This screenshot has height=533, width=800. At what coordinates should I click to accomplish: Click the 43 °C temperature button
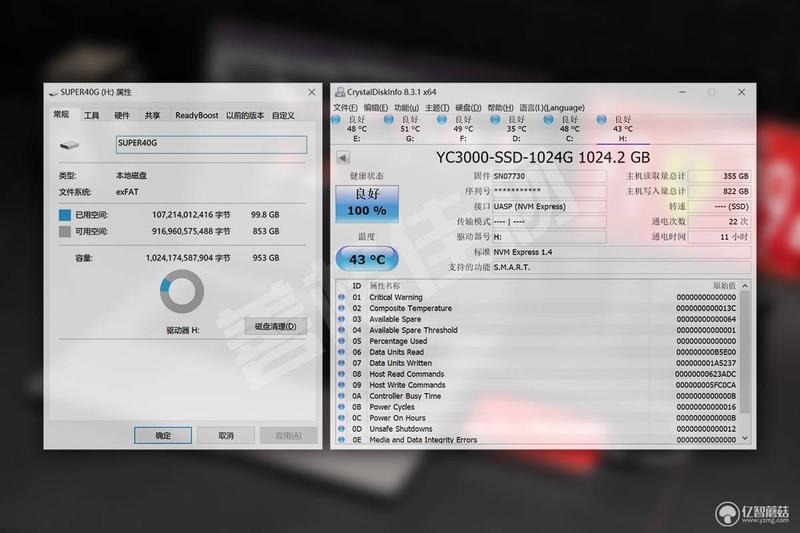pos(367,259)
